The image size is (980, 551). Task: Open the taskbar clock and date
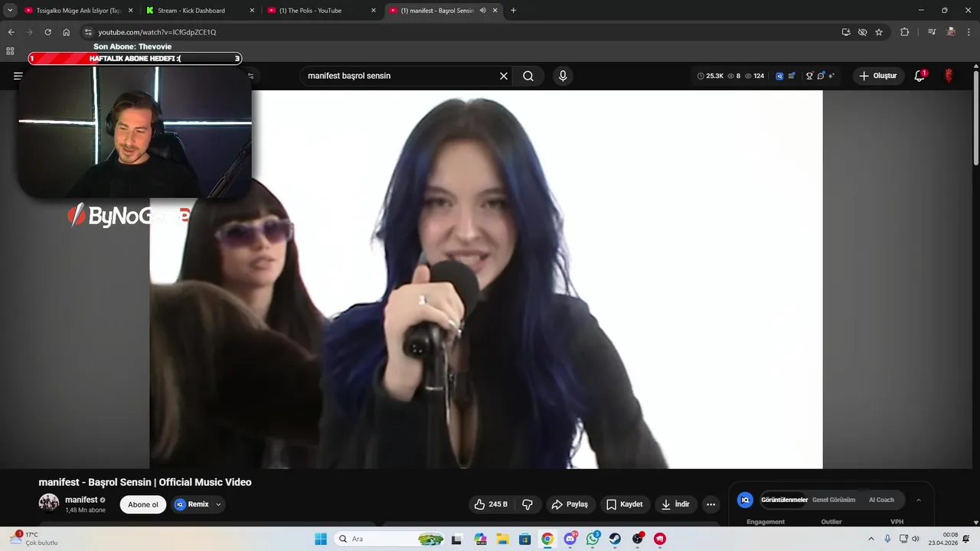pyautogui.click(x=943, y=539)
